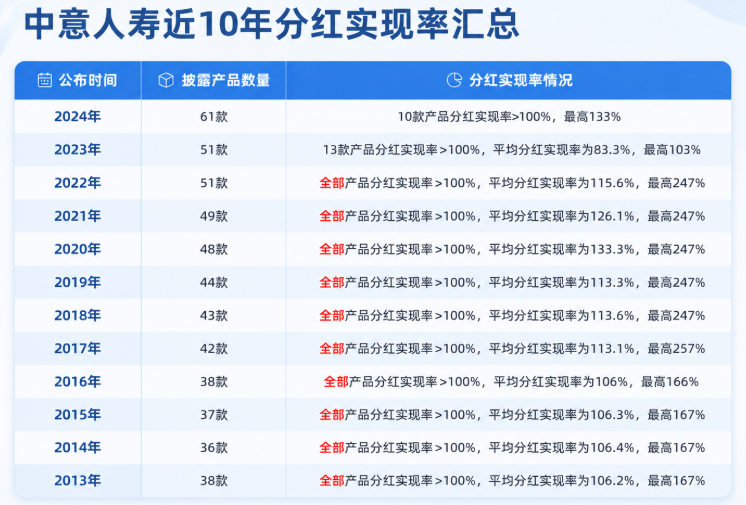Image resolution: width=746 pixels, height=505 pixels.
Task: Click the text containing 平均分红实现率为133.3%
Action: coord(512,249)
